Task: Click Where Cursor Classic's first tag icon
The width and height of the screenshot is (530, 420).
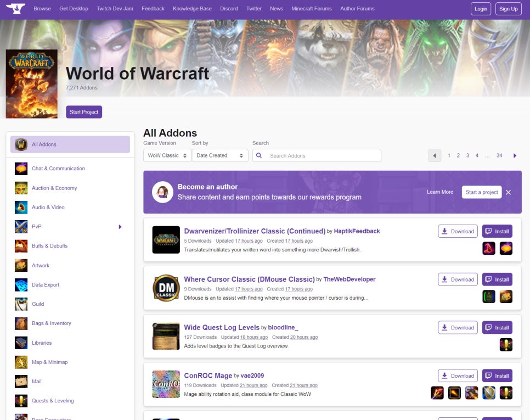Action: pos(489,296)
